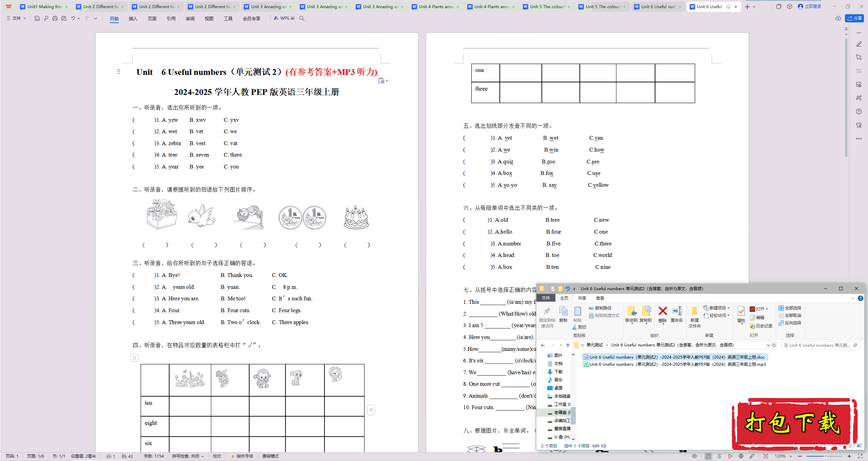Select the pen annotate icon in right sidebar
This screenshot has height=461, width=868.
pyautogui.click(x=859, y=44)
